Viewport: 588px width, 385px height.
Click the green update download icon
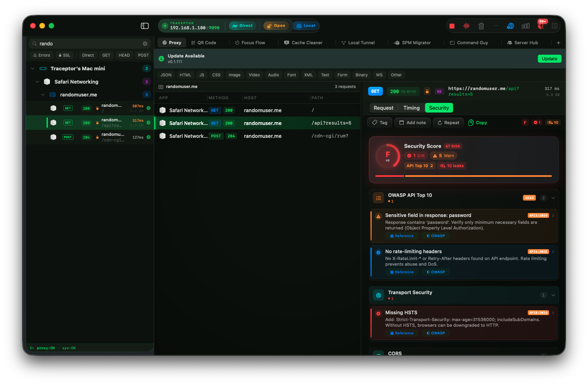point(161,59)
